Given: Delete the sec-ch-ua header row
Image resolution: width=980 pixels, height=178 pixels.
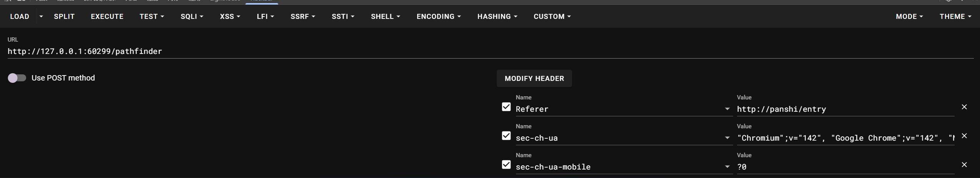Looking at the screenshot, I should [964, 136].
